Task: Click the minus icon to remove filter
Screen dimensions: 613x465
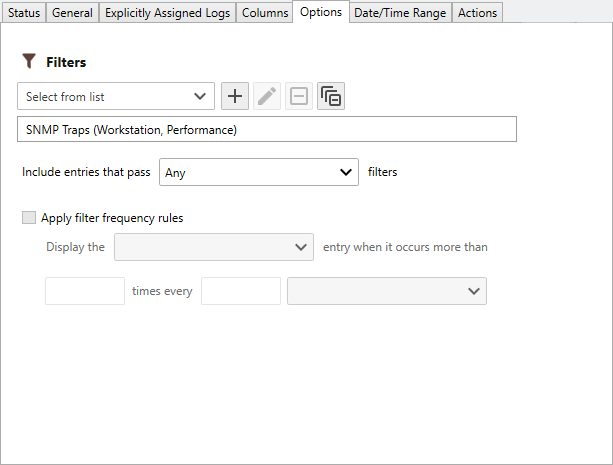Action: pos(299,97)
